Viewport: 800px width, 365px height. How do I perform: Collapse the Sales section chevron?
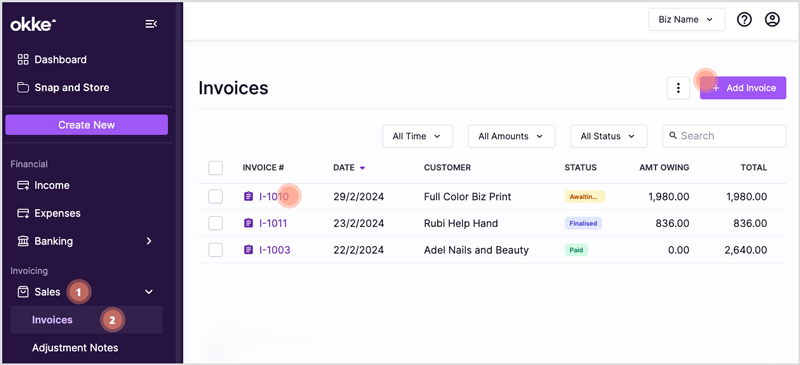tap(149, 292)
